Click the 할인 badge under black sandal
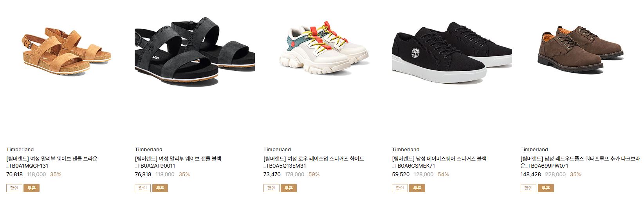644x202 pixels. pyautogui.click(x=143, y=188)
